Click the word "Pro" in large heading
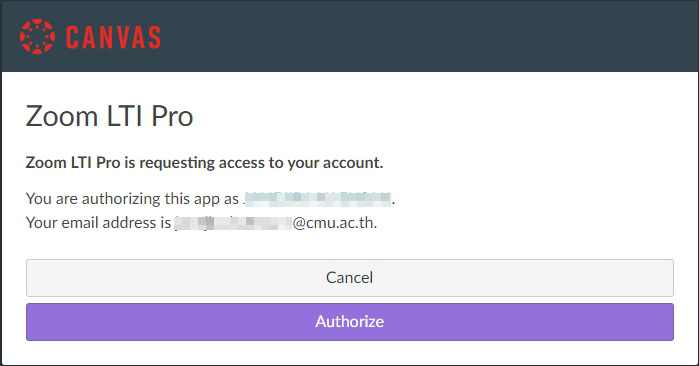Image resolution: width=699 pixels, height=366 pixels. pyautogui.click(x=172, y=118)
